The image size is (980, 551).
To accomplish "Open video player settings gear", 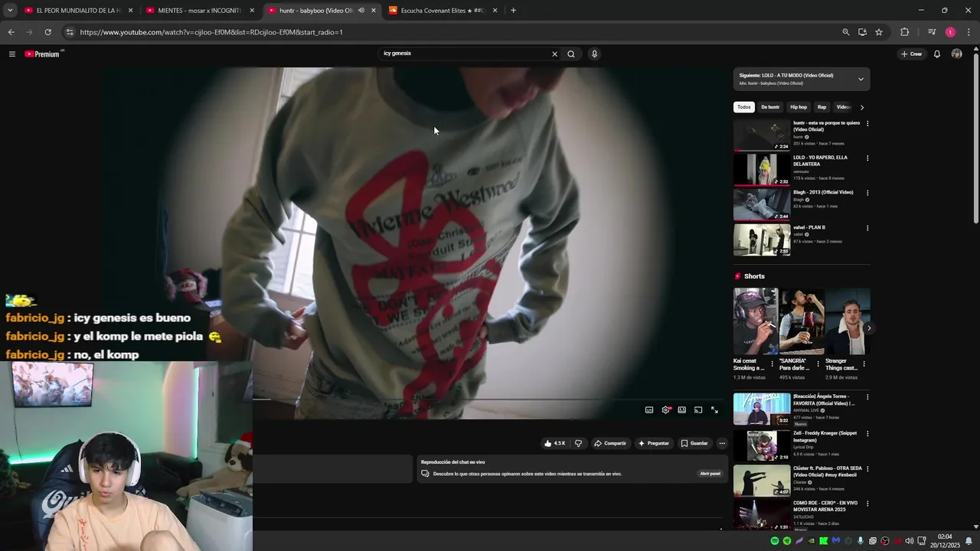I will (666, 410).
